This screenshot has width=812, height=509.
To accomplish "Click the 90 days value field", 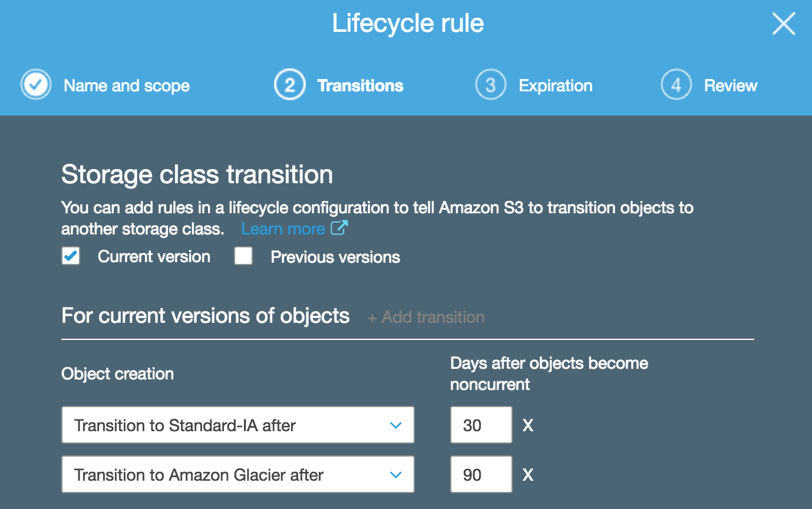I will coord(481,474).
